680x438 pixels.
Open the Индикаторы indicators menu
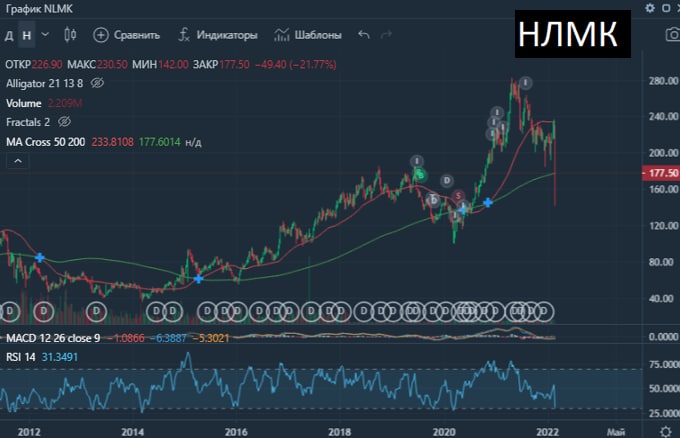click(218, 35)
